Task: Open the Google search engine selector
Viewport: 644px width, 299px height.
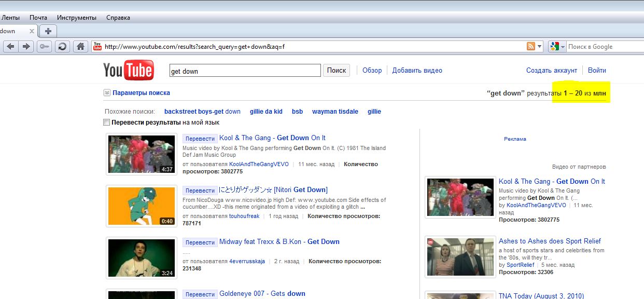Action: point(558,46)
